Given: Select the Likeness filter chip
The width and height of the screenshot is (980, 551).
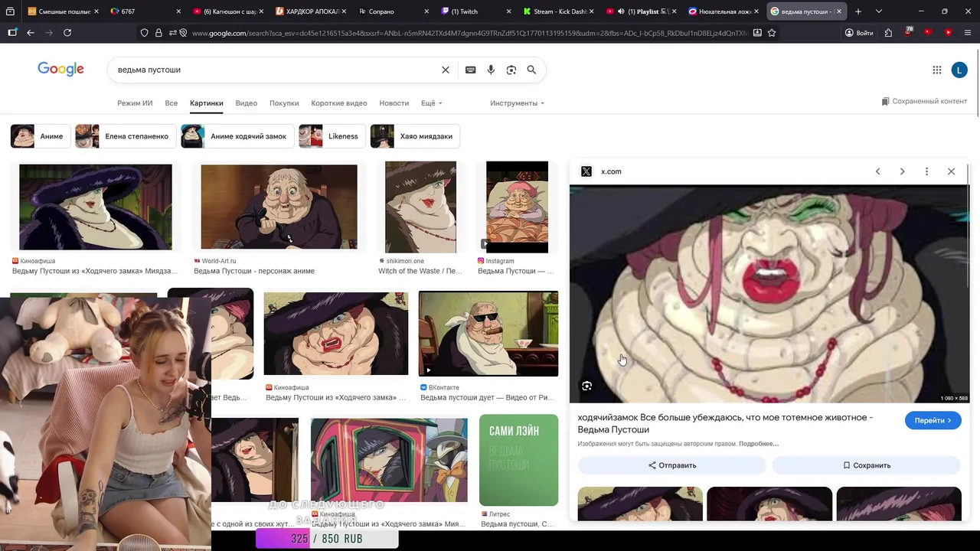Looking at the screenshot, I should click(332, 136).
